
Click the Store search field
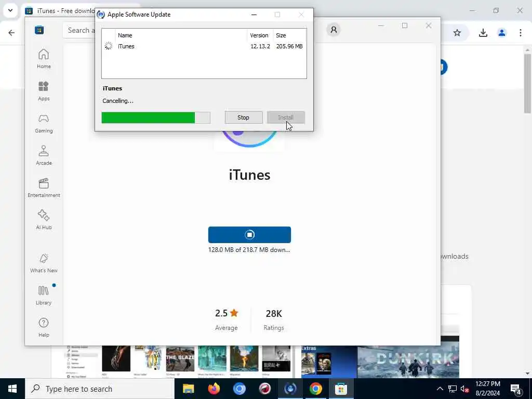point(79,30)
